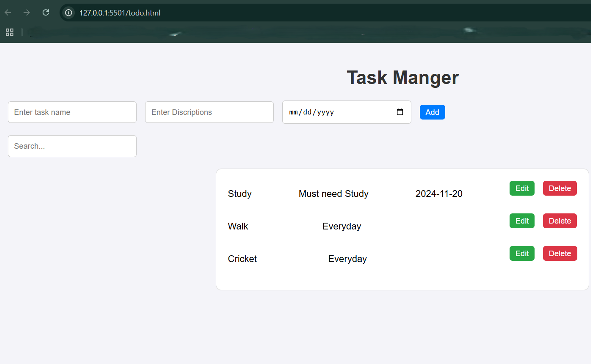Image resolution: width=591 pixels, height=364 pixels.
Task: Click the 2024-11-20 date text
Action: point(439,194)
